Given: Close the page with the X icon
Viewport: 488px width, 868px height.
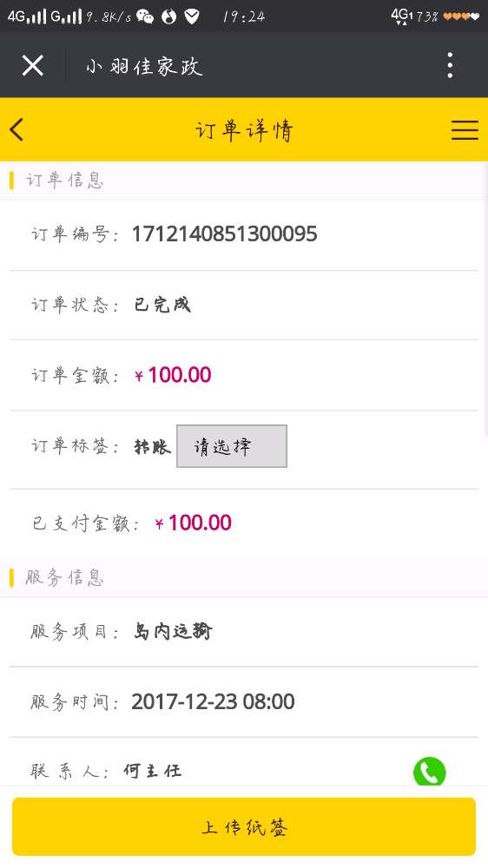Looking at the screenshot, I should tap(33, 65).
